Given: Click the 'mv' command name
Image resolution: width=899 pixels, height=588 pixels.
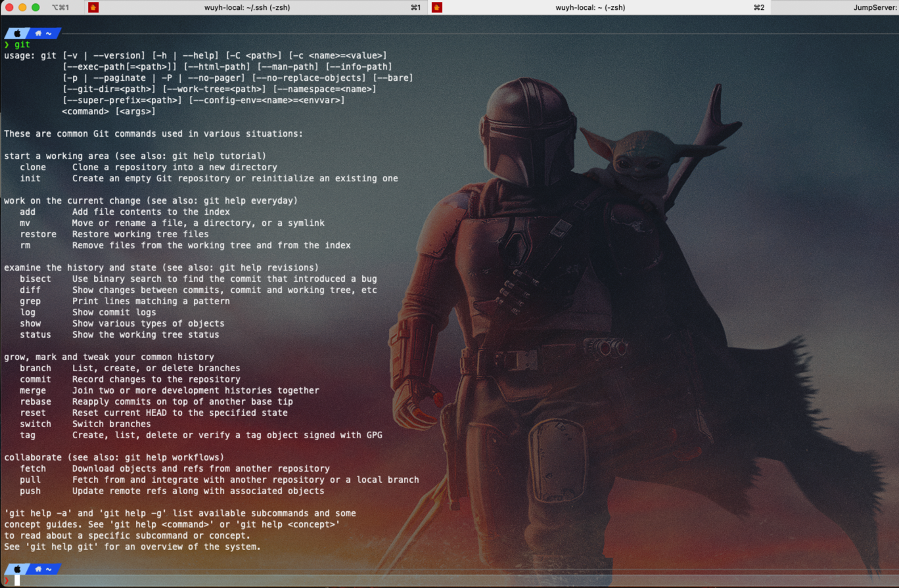Looking at the screenshot, I should (25, 223).
